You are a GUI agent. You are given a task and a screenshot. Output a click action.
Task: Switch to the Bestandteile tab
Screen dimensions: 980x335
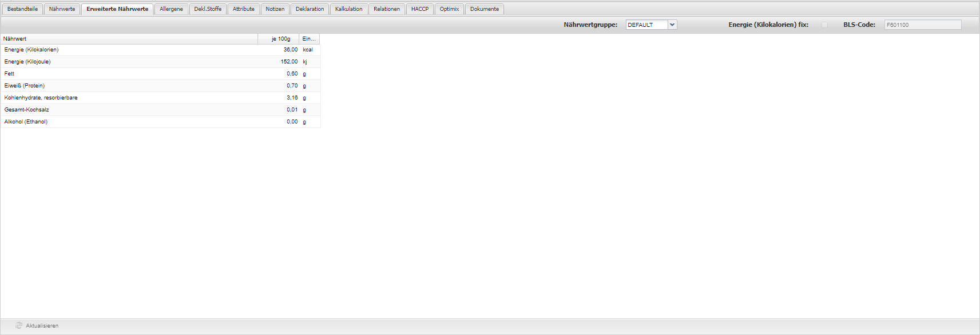coord(22,9)
